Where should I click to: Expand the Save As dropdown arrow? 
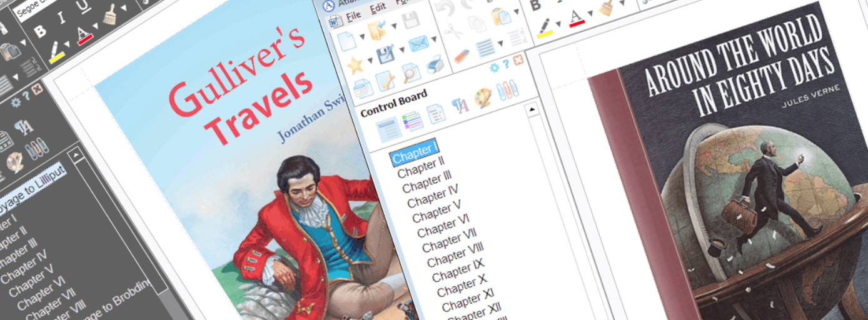tap(401, 50)
